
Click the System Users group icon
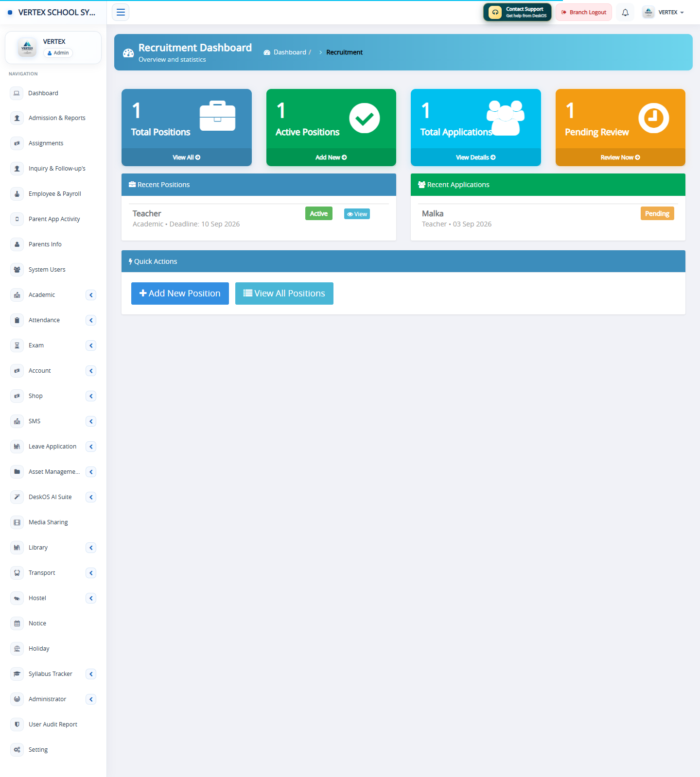tap(17, 270)
